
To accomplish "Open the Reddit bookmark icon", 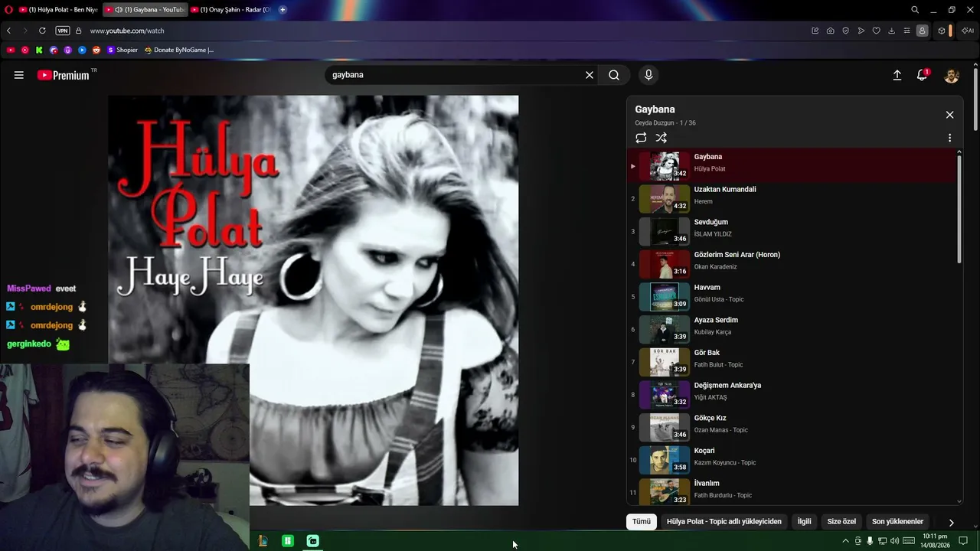I will [96, 51].
